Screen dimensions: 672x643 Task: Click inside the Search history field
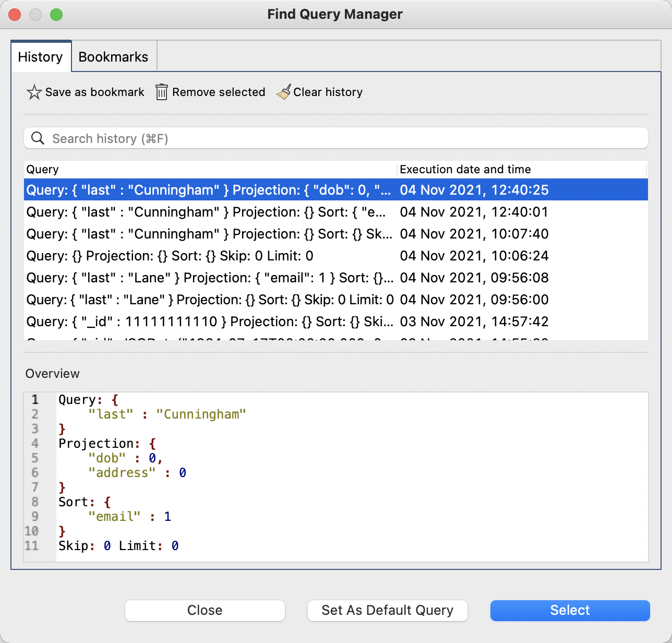click(209, 138)
